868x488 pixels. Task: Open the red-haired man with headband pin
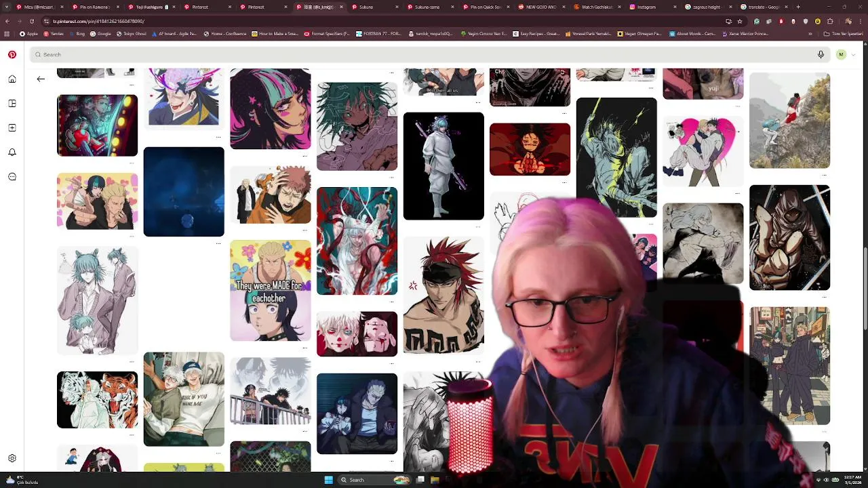click(x=443, y=295)
